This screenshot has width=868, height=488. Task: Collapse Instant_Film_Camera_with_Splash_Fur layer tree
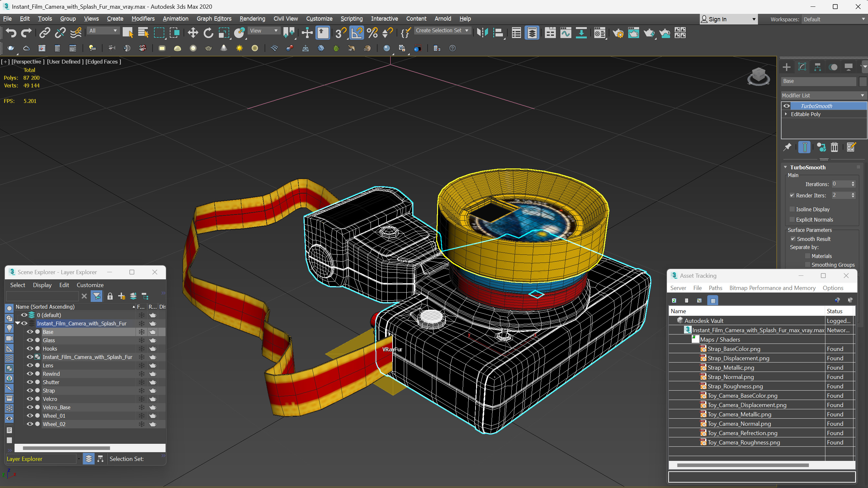tap(17, 323)
